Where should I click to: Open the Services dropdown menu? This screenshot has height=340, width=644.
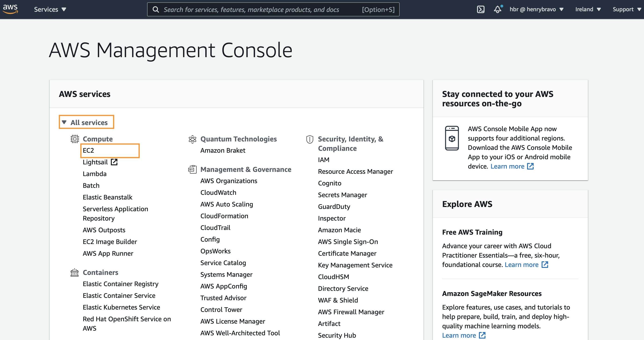(50, 10)
